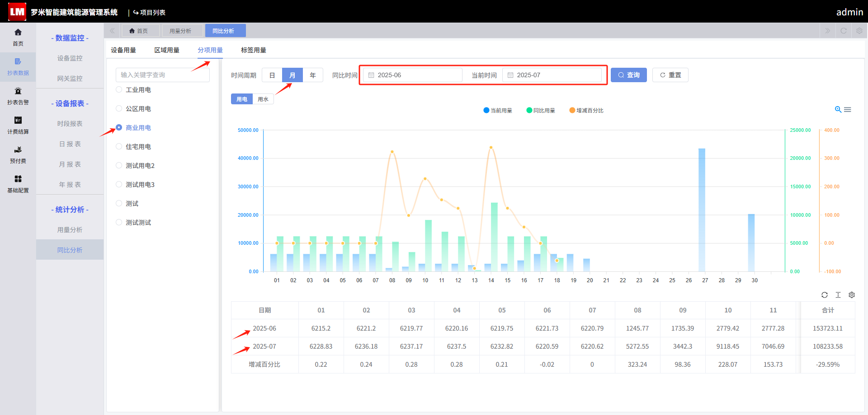
Task: Switch to the 区域用量 tab
Action: [167, 50]
